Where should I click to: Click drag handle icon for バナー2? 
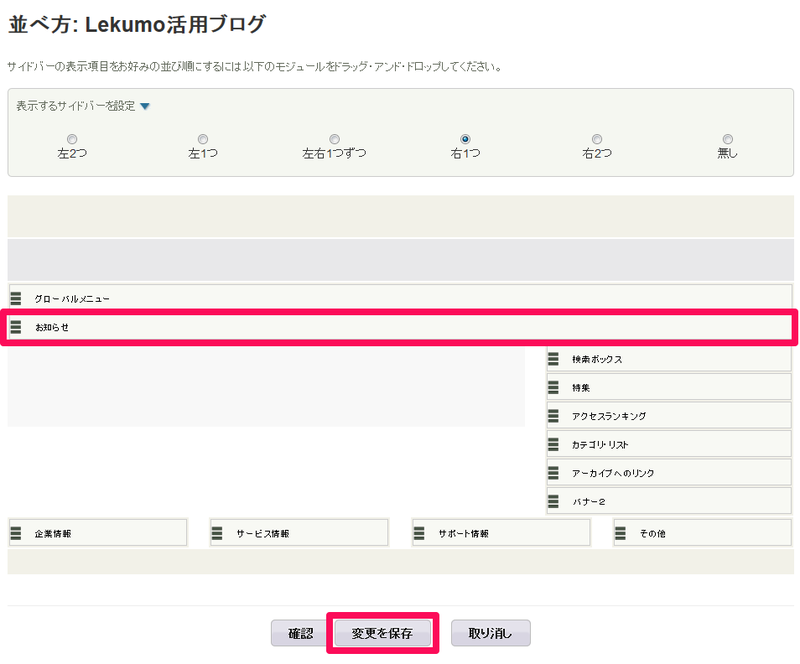(553, 502)
